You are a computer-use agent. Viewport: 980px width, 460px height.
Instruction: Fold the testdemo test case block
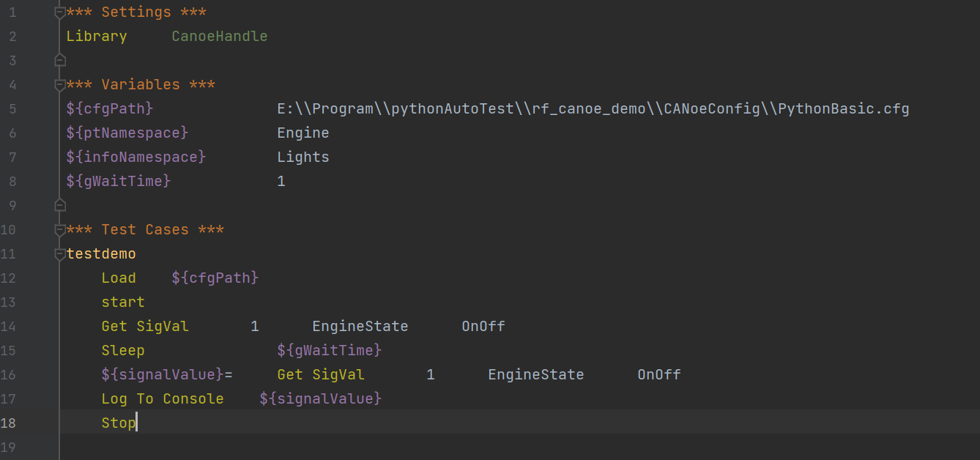tap(60, 254)
